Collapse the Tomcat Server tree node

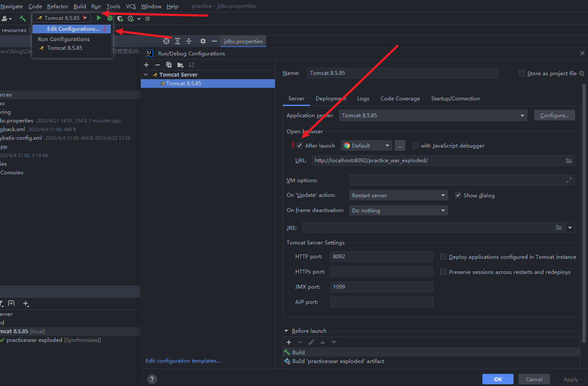(146, 75)
